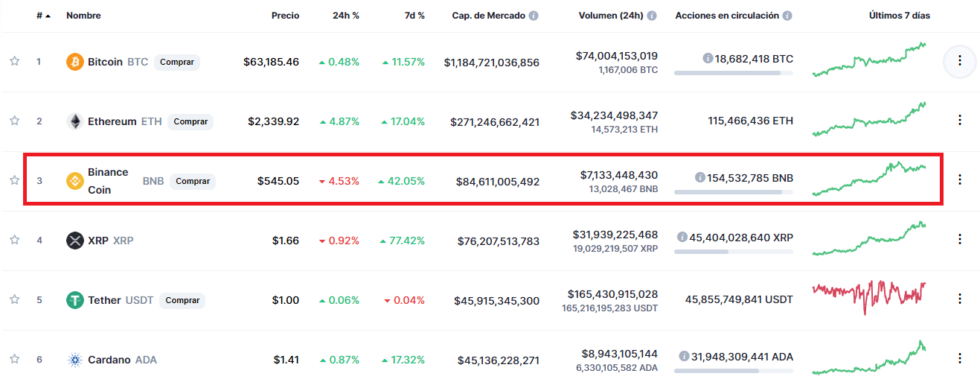
Task: Click the yellow Binance Coin logo
Action: 74,181
